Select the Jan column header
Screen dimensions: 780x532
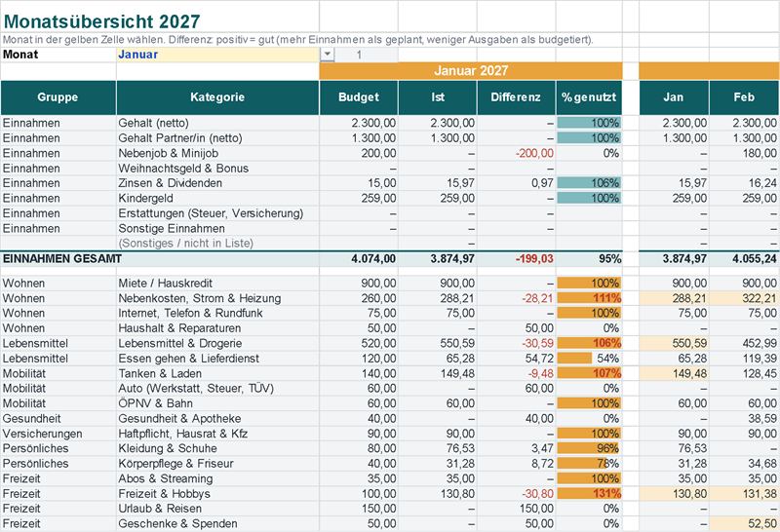(x=674, y=97)
